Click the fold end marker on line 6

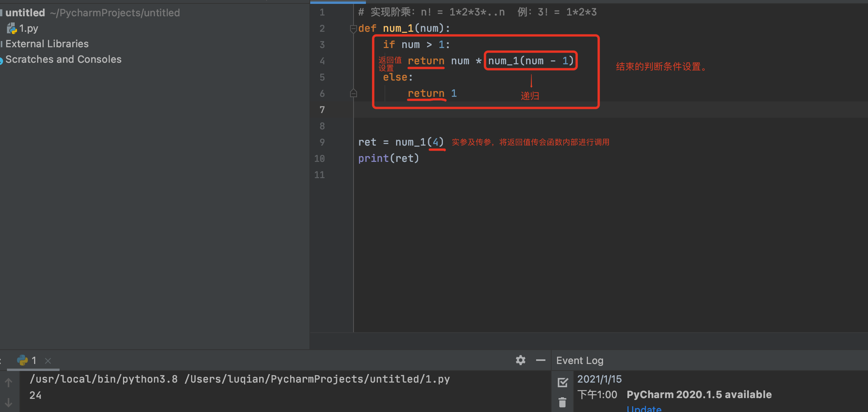coord(353,93)
